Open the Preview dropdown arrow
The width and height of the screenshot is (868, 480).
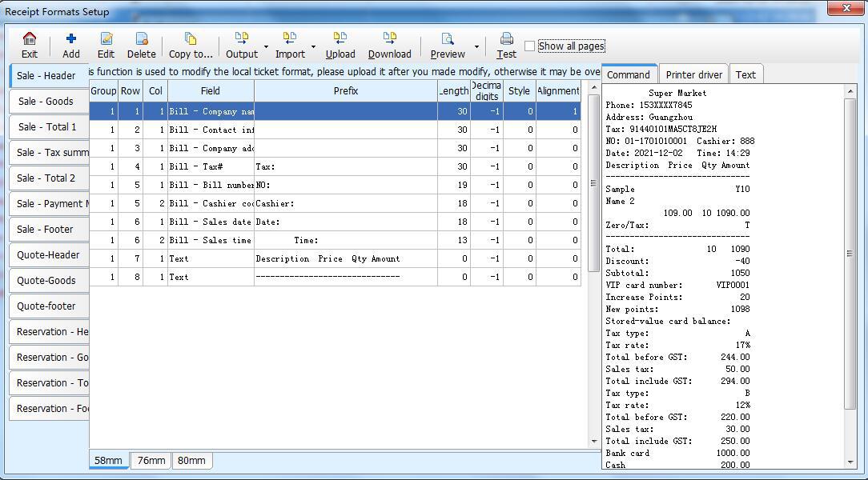coord(476,47)
